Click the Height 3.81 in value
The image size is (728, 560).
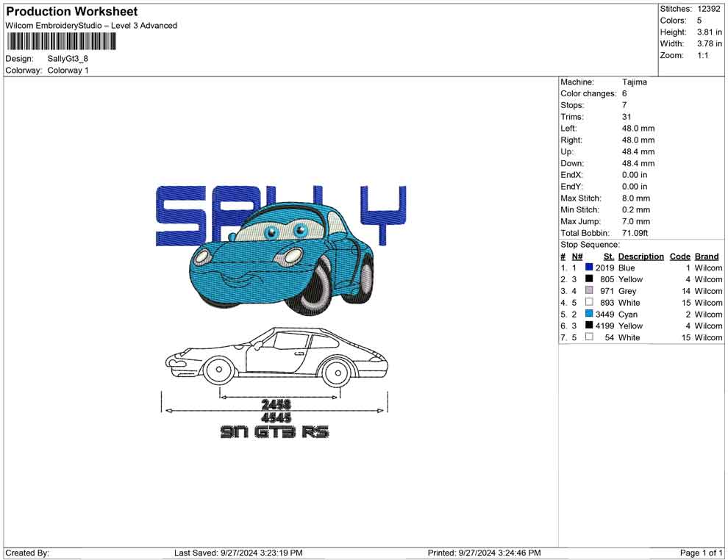709,32
